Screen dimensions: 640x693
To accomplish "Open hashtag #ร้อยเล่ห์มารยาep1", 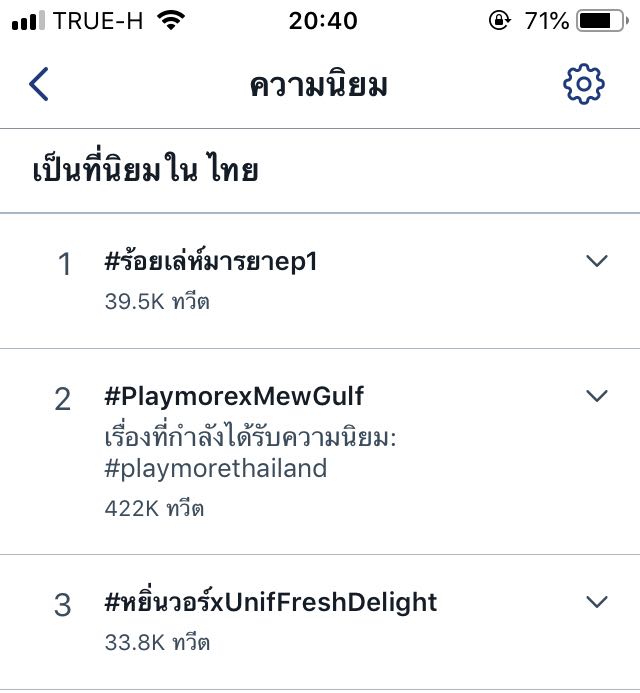I will click(211, 261).
